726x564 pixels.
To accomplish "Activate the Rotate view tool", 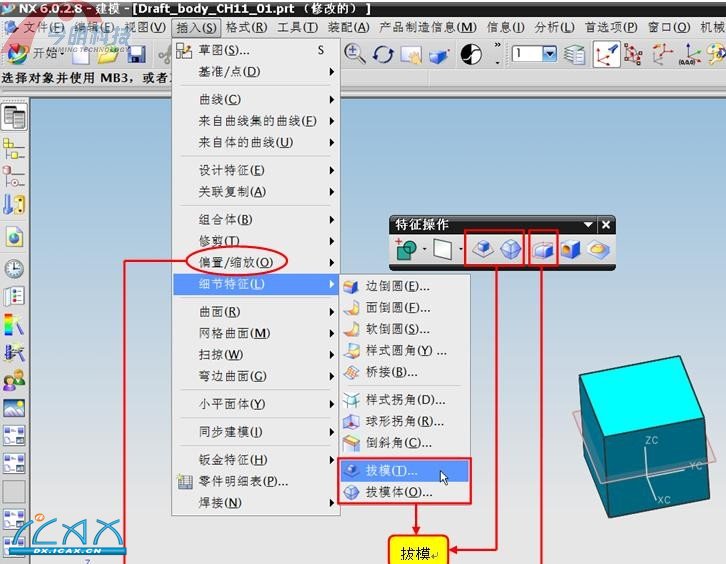I will pos(383,54).
